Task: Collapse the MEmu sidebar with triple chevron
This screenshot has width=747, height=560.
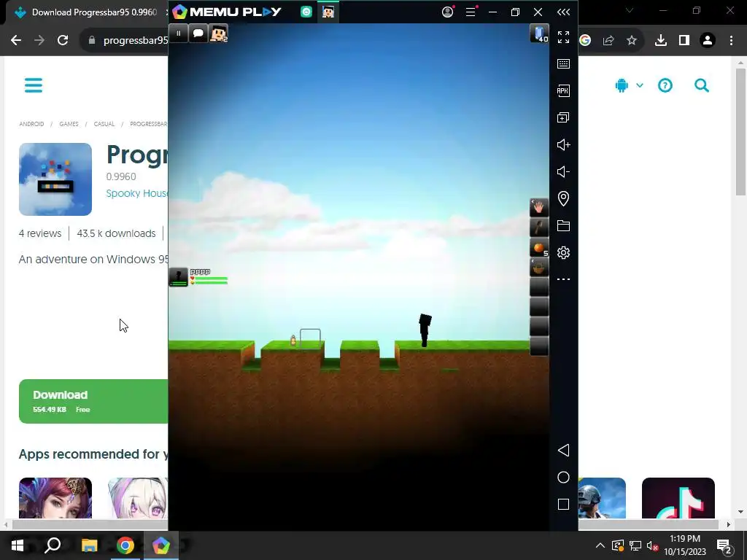Action: 563,12
